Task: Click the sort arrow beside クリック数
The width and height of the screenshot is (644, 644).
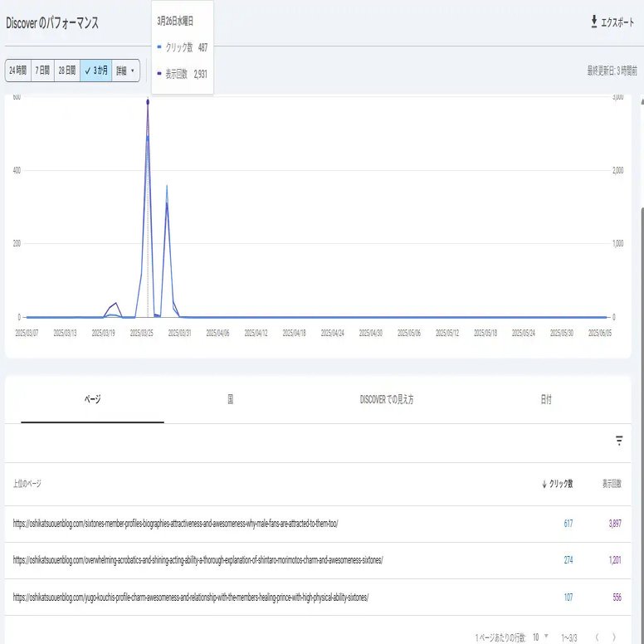Action: coord(544,484)
